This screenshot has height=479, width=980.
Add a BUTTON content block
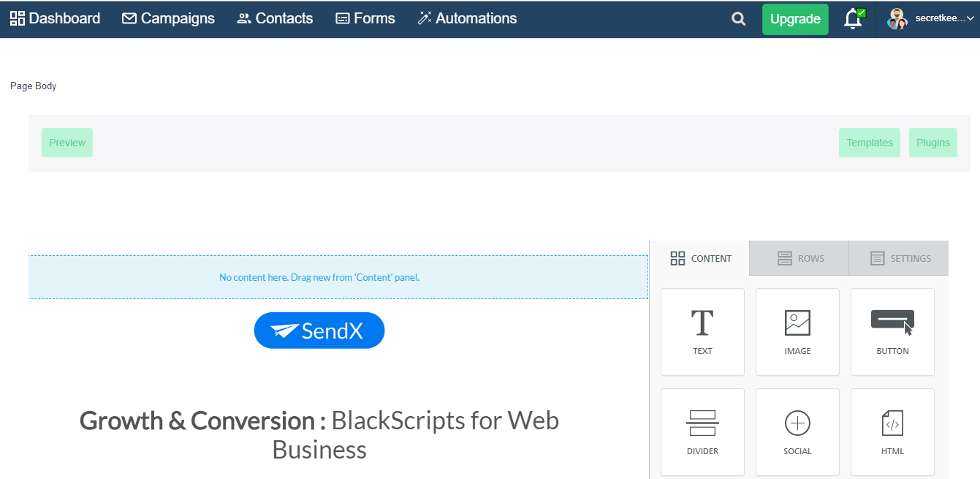click(x=892, y=331)
